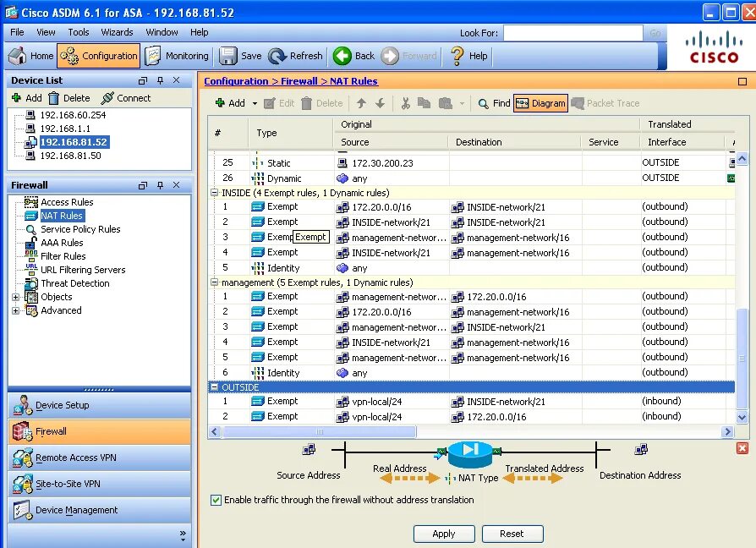The image size is (756, 548).
Task: Connect to the selected device
Action: coord(126,98)
